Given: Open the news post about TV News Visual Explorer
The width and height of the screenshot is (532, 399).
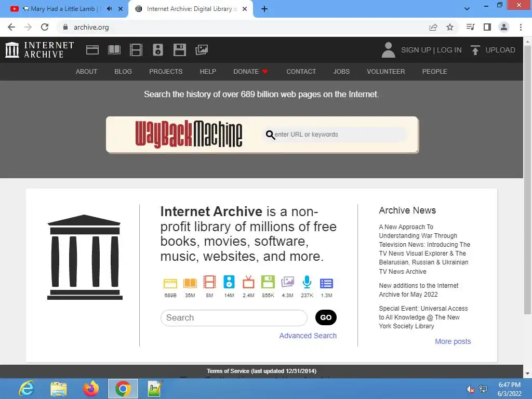Looking at the screenshot, I should click(424, 249).
